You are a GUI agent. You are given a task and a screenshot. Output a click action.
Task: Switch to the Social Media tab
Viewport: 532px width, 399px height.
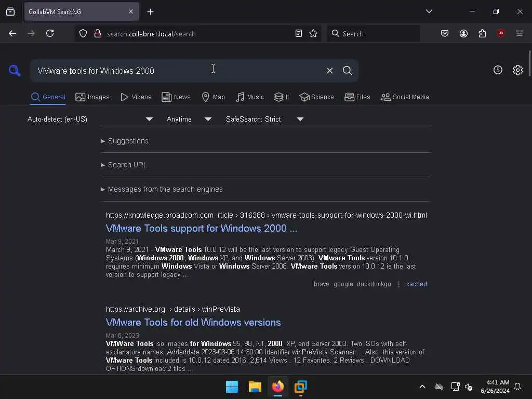click(x=405, y=97)
